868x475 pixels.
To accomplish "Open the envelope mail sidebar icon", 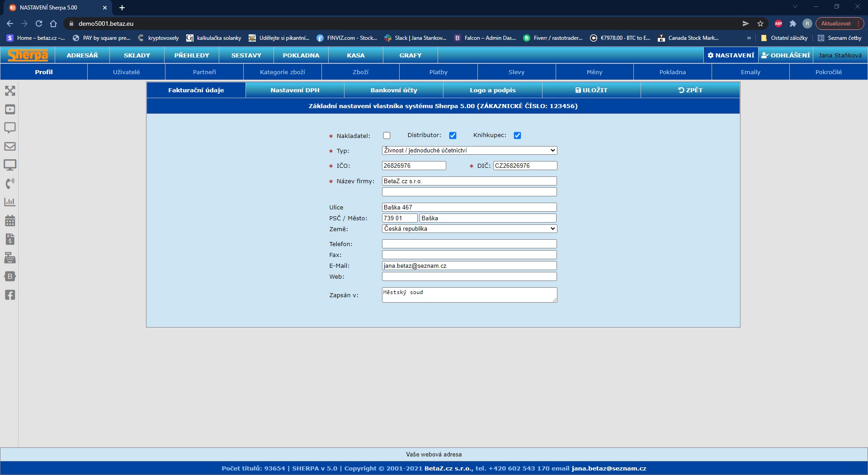I will pos(10,147).
